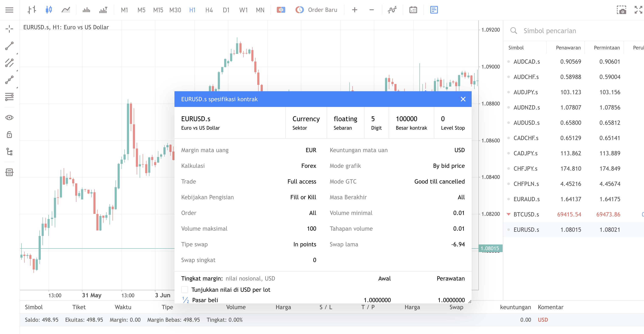Viewport: 644px width, 334px height.
Task: Toggle the news panel icon
Action: (434, 10)
